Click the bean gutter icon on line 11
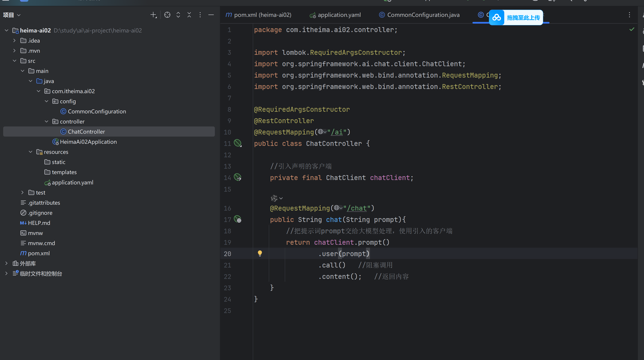Image resolution: width=644 pixels, height=360 pixels. pos(237,143)
